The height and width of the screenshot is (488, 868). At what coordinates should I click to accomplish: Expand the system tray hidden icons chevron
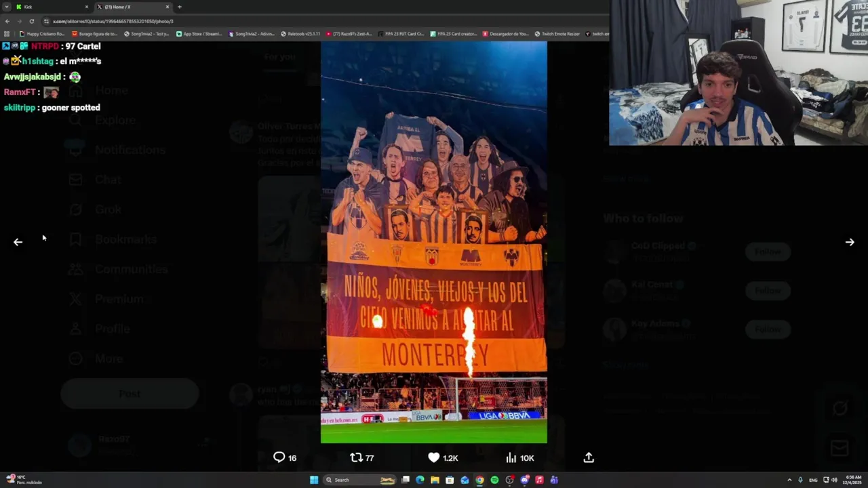(789, 480)
